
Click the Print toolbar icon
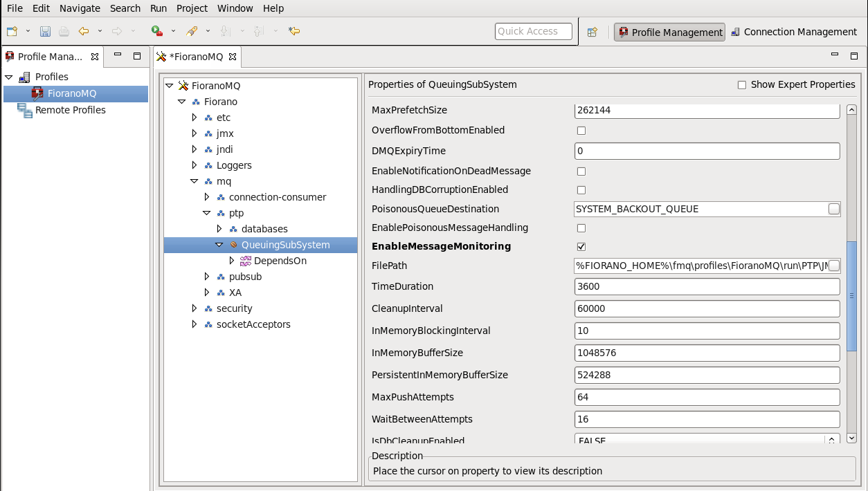(x=64, y=31)
